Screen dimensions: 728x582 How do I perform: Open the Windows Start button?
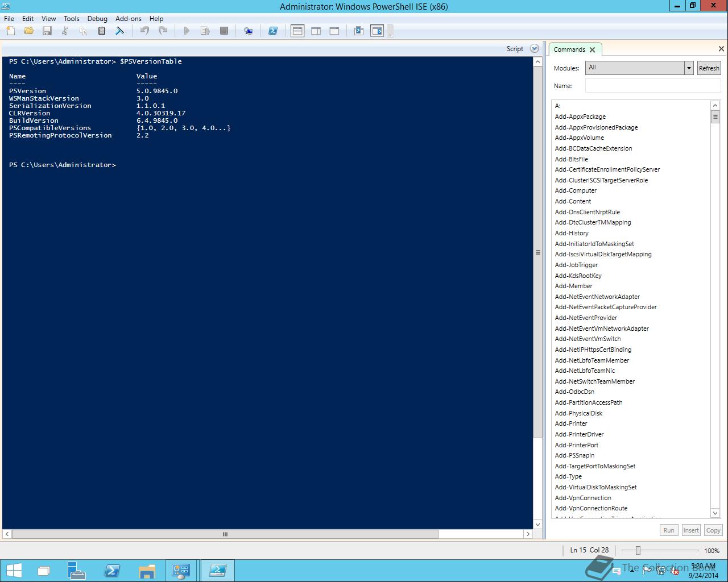pos(14,571)
